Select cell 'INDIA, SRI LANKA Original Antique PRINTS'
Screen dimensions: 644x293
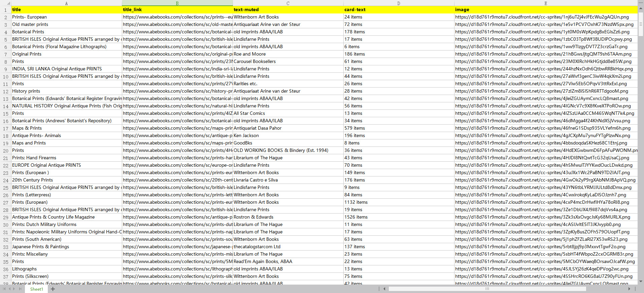(66, 69)
